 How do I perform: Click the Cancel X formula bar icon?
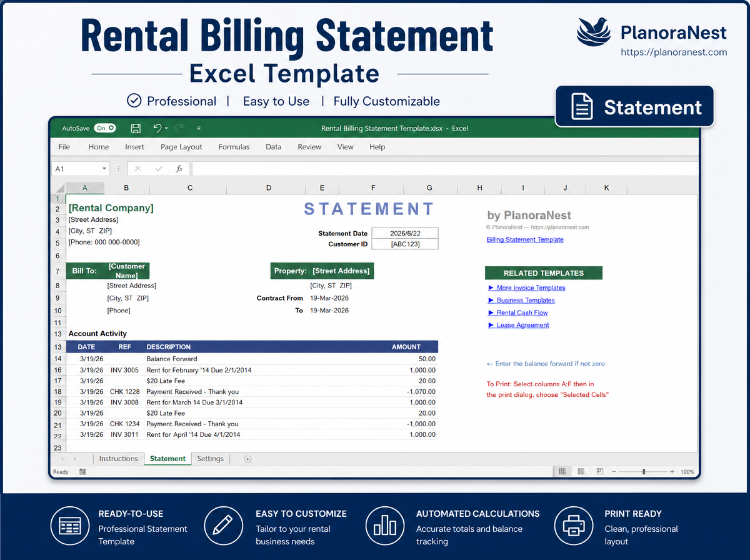(138, 169)
